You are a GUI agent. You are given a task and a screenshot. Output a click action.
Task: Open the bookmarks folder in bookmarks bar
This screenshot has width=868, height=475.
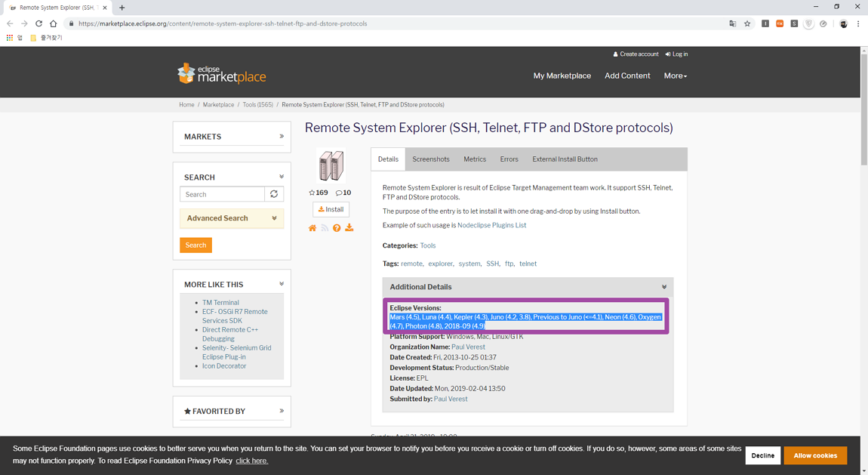47,38
